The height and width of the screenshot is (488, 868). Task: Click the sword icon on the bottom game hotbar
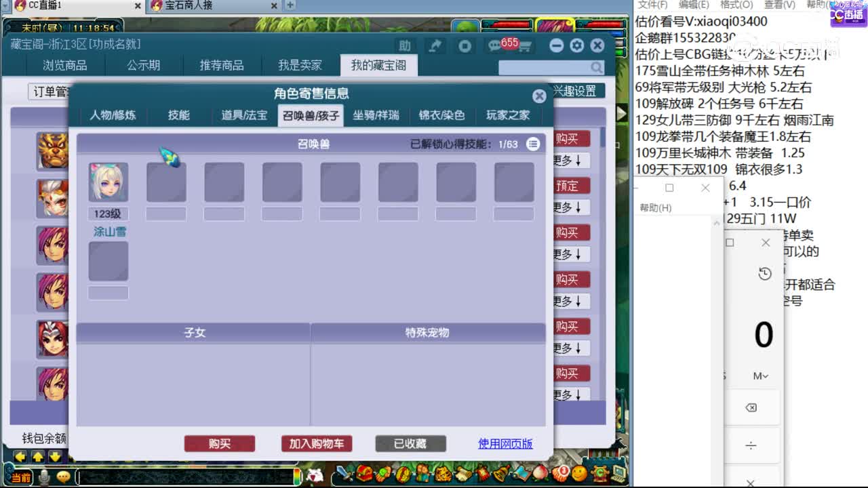(343, 473)
